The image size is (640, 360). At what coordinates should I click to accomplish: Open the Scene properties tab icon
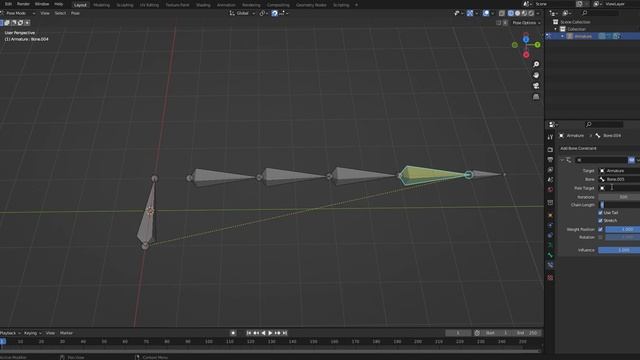[x=550, y=180]
